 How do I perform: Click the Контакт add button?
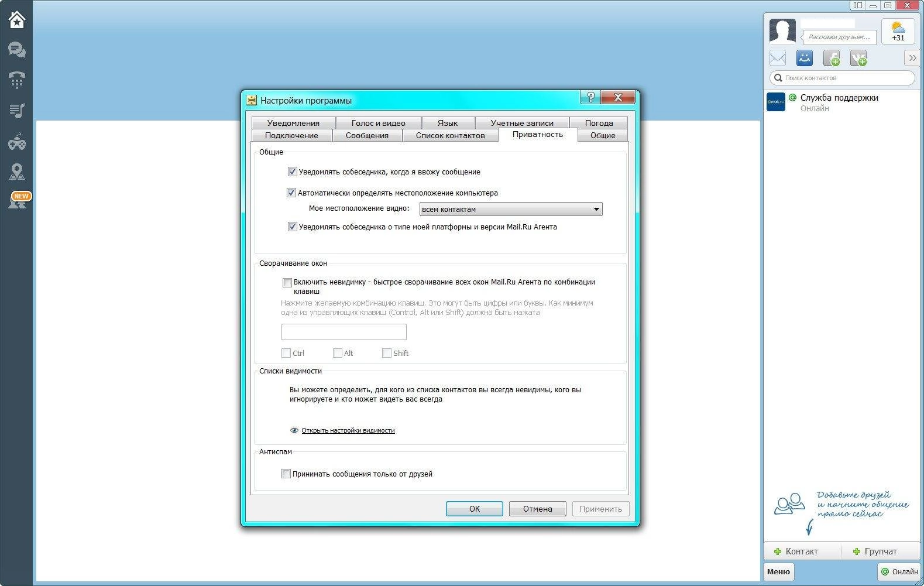coord(802,551)
